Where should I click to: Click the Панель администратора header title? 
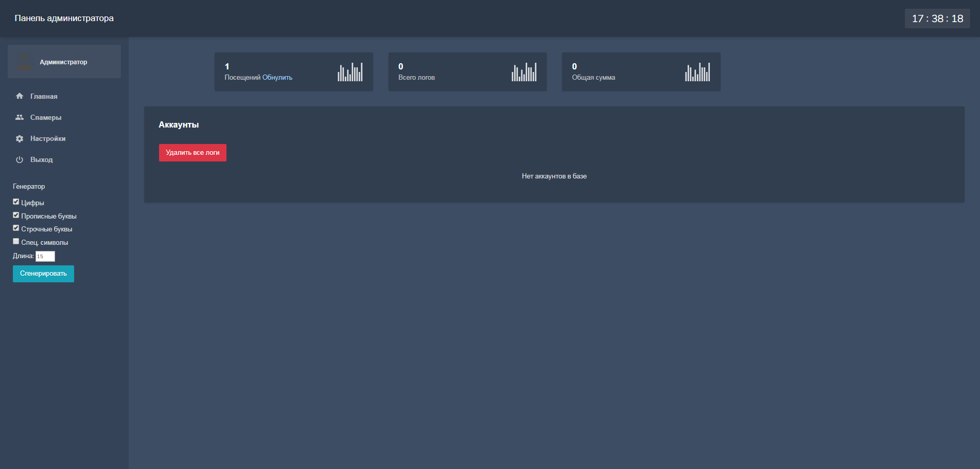click(64, 19)
